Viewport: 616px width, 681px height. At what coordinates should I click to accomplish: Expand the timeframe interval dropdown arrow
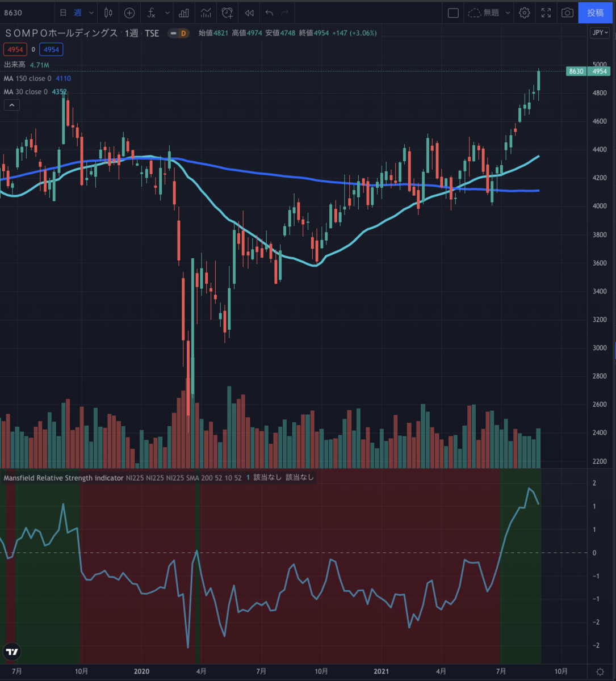(x=91, y=12)
